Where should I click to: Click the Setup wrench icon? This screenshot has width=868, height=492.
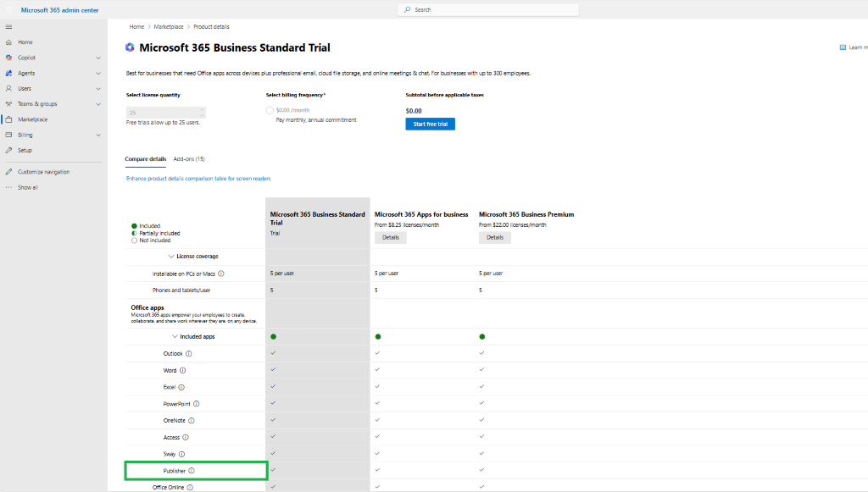coord(8,151)
